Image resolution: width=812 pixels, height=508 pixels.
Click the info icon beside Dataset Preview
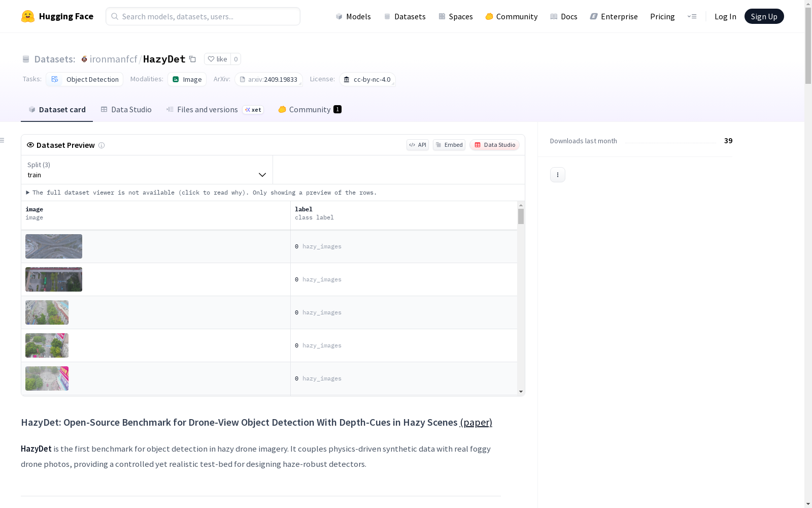click(x=101, y=145)
